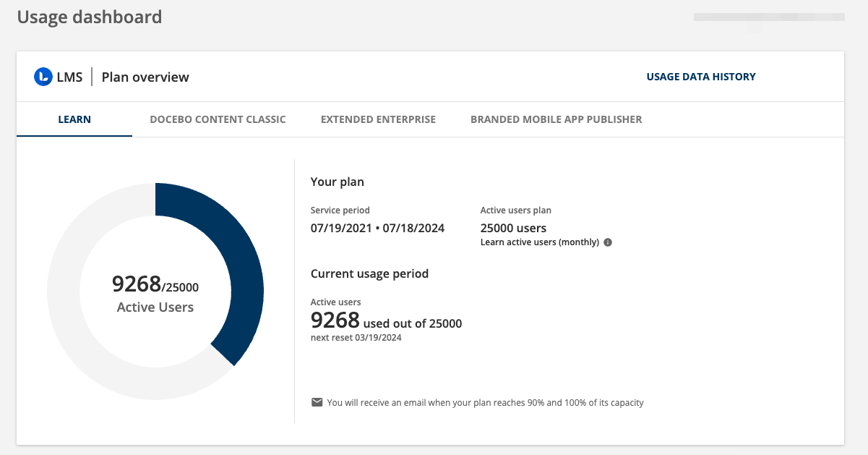Viewport: 868px width, 455px height.
Task: Click the blue LMS logo icon
Action: point(43,77)
